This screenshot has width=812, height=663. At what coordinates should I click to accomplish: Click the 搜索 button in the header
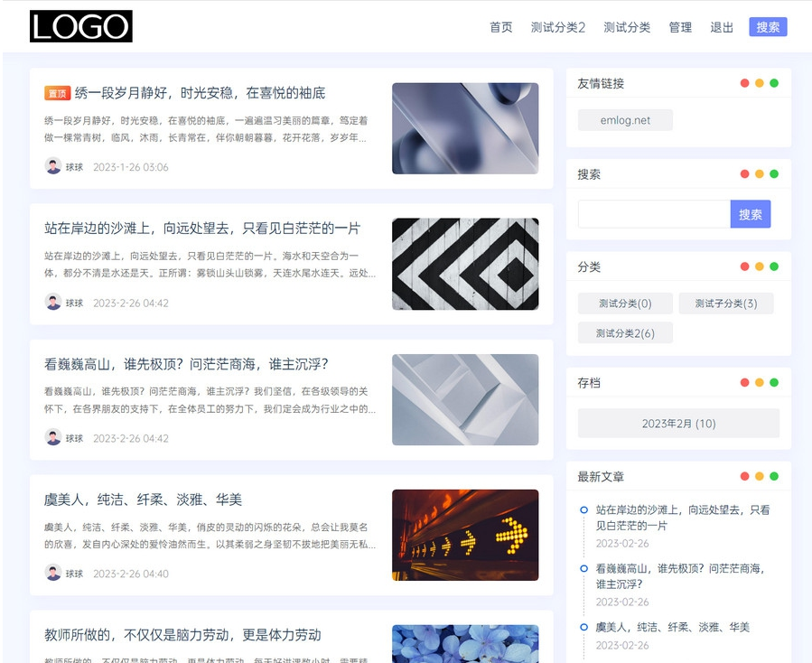(x=768, y=27)
